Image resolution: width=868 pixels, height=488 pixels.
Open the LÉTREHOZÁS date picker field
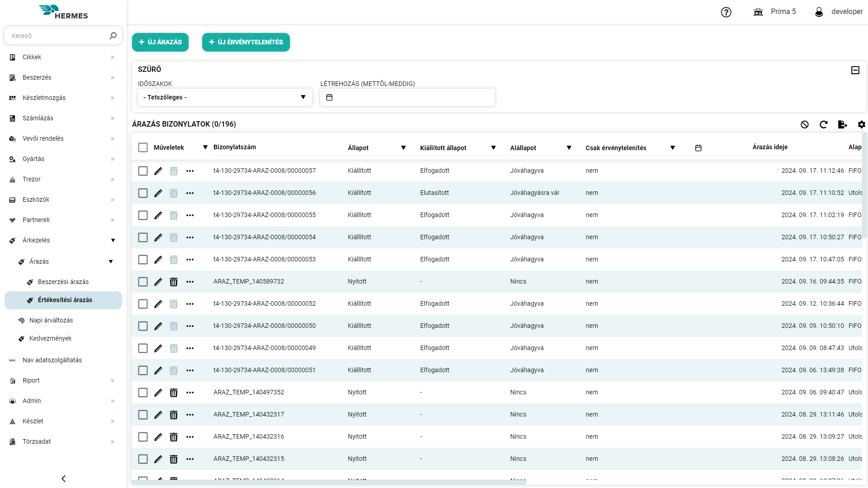click(x=407, y=97)
